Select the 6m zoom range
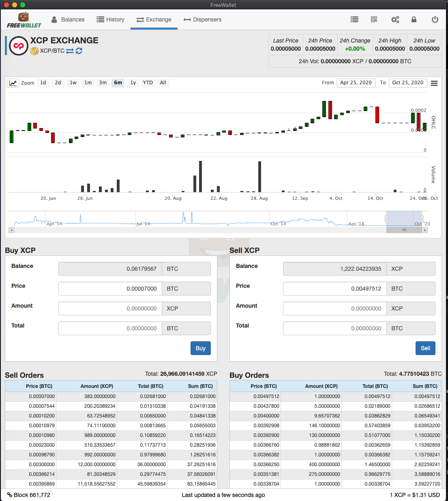448x501 pixels. click(x=118, y=83)
